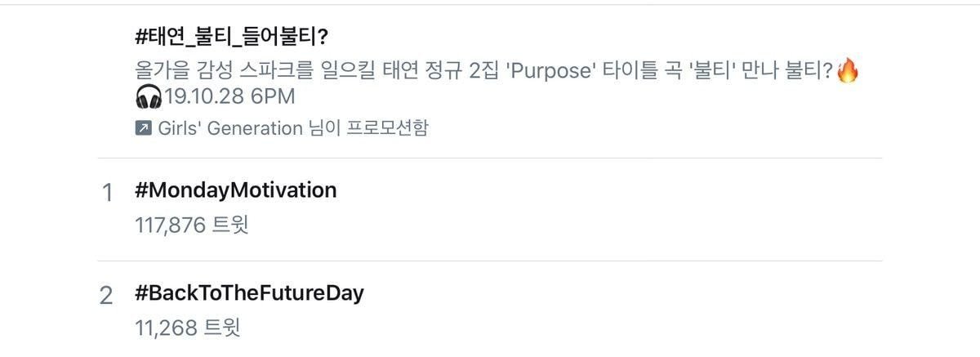The width and height of the screenshot is (980, 357).
Task: Tap the Girls' Generation promoter name
Action: pos(229,128)
